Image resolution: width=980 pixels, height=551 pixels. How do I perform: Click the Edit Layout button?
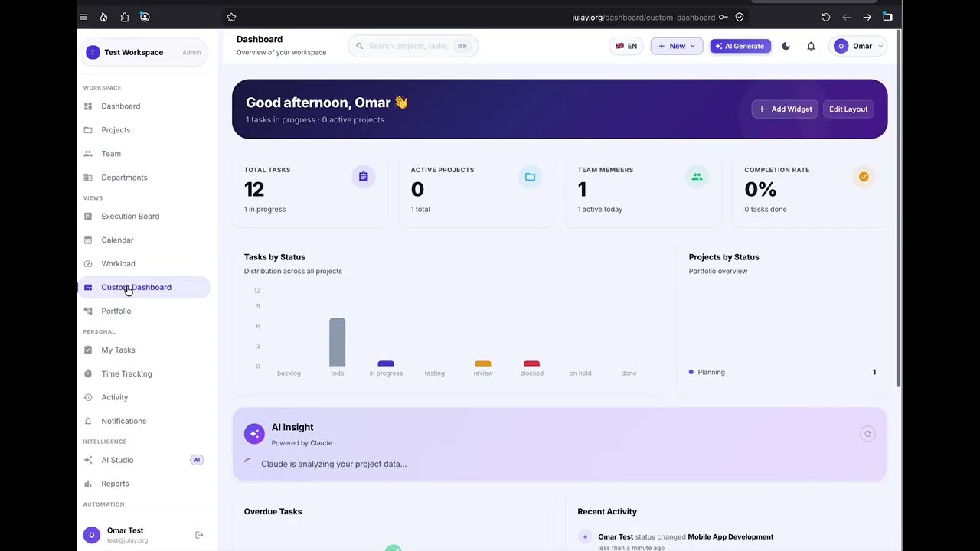(848, 109)
